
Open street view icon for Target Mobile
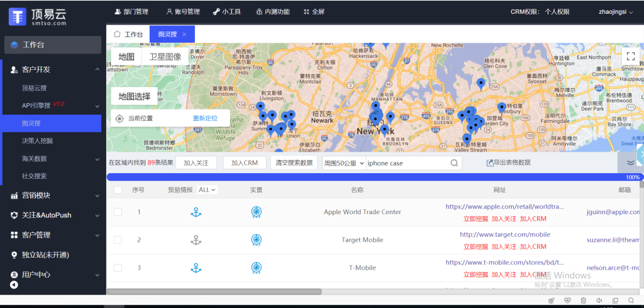coord(256,240)
